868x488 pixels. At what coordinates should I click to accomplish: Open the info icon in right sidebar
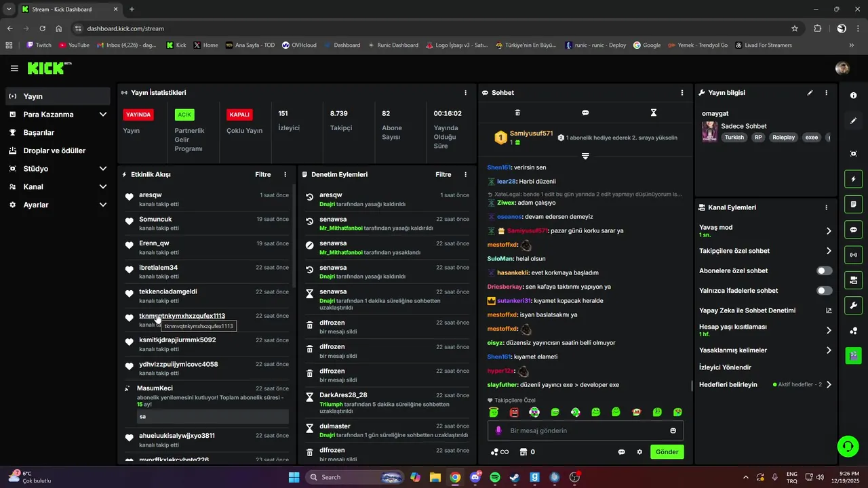click(x=853, y=96)
